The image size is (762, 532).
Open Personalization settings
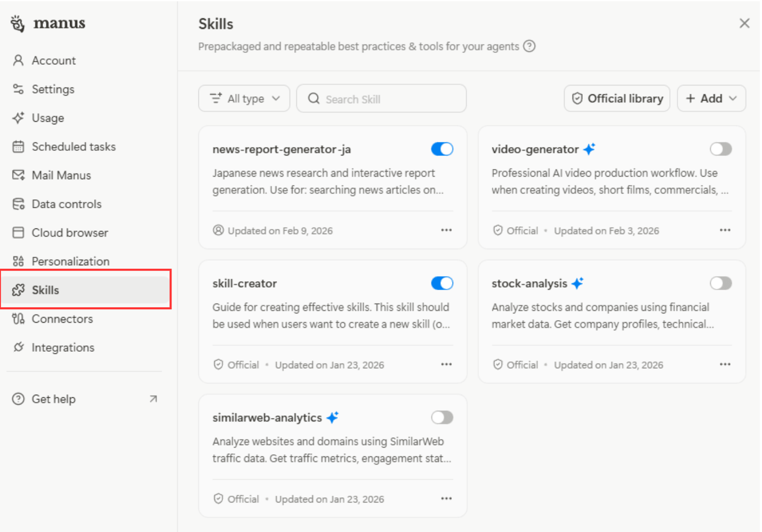pos(70,261)
